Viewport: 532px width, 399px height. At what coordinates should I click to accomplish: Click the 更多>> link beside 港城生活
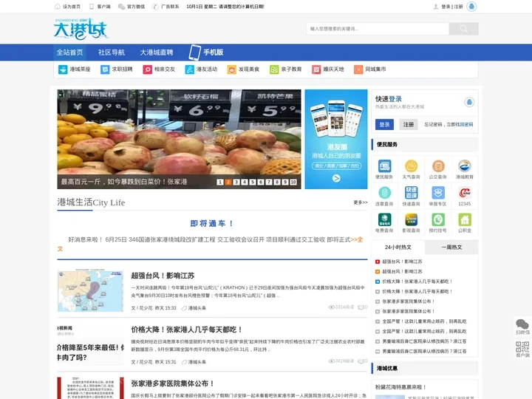pyautogui.click(x=361, y=202)
